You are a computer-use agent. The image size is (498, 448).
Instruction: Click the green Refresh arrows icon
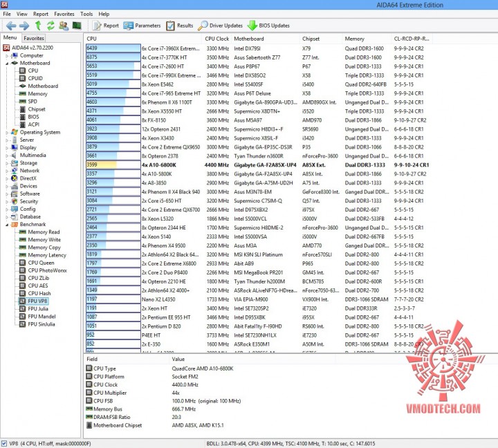[50, 26]
